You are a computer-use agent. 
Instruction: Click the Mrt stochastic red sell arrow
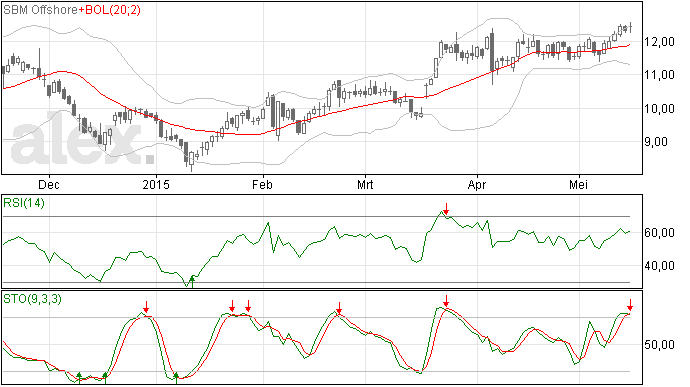(x=446, y=301)
